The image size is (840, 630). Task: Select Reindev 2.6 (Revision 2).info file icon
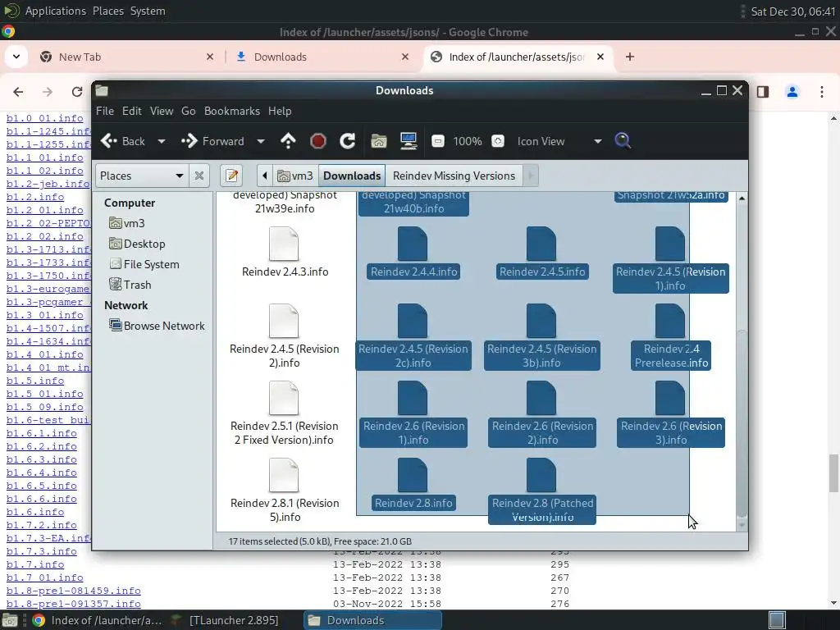point(541,398)
